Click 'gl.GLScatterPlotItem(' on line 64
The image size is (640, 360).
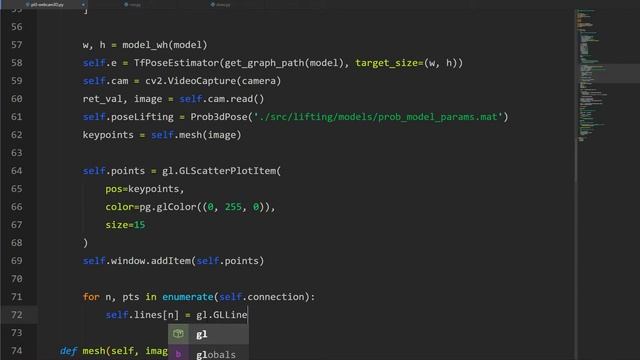click(x=222, y=171)
